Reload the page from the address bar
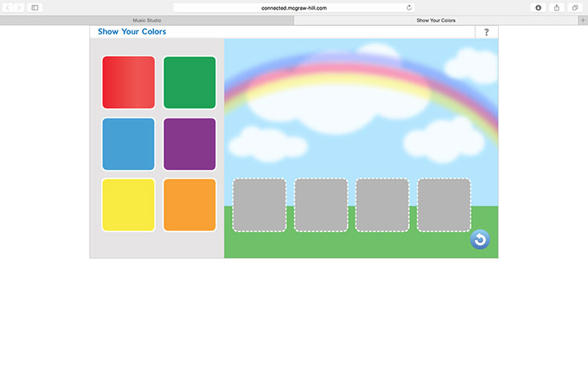The width and height of the screenshot is (588, 367). [409, 7]
